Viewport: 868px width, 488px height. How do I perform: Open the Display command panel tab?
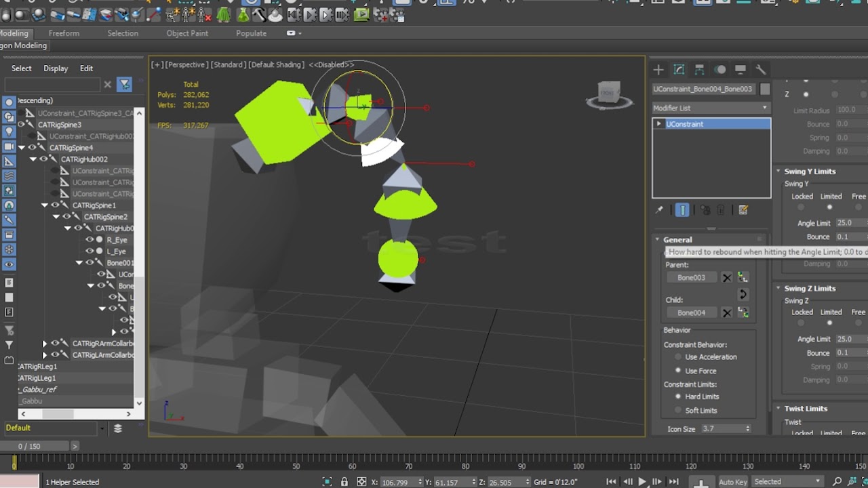740,70
